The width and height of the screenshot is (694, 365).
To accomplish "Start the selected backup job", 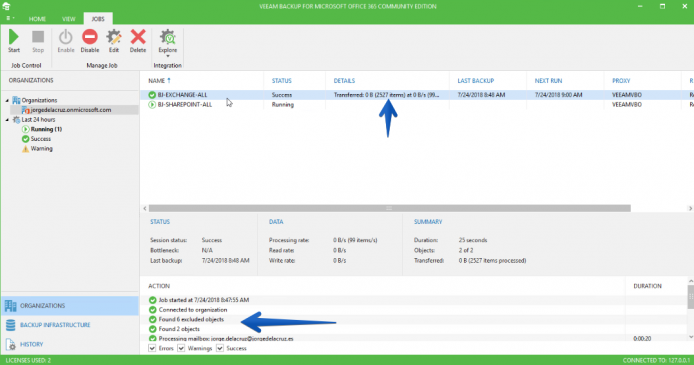I will coord(14,41).
